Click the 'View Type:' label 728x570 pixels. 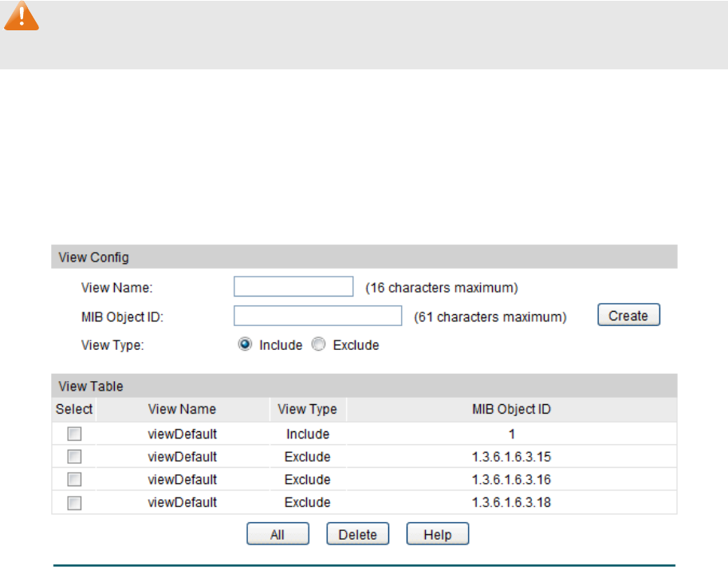[112, 345]
